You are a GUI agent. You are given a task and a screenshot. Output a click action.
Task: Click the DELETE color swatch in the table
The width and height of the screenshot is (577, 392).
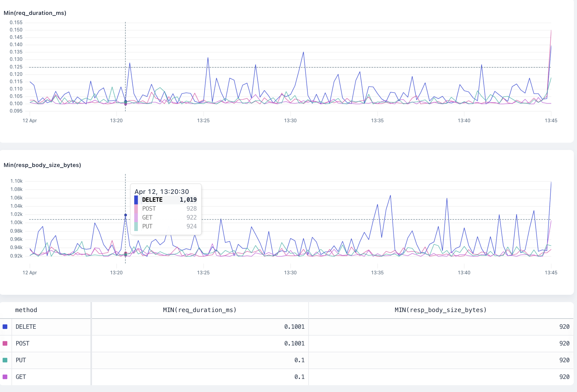(5, 327)
